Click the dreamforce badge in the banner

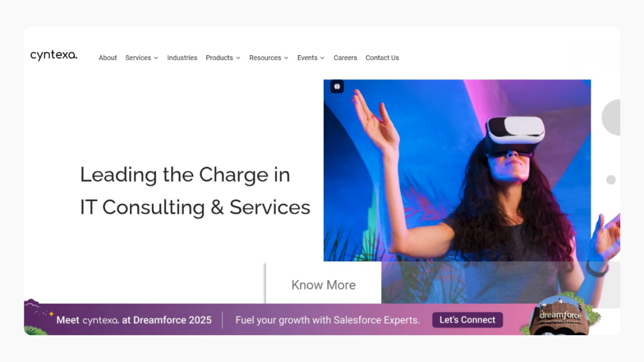561,315
